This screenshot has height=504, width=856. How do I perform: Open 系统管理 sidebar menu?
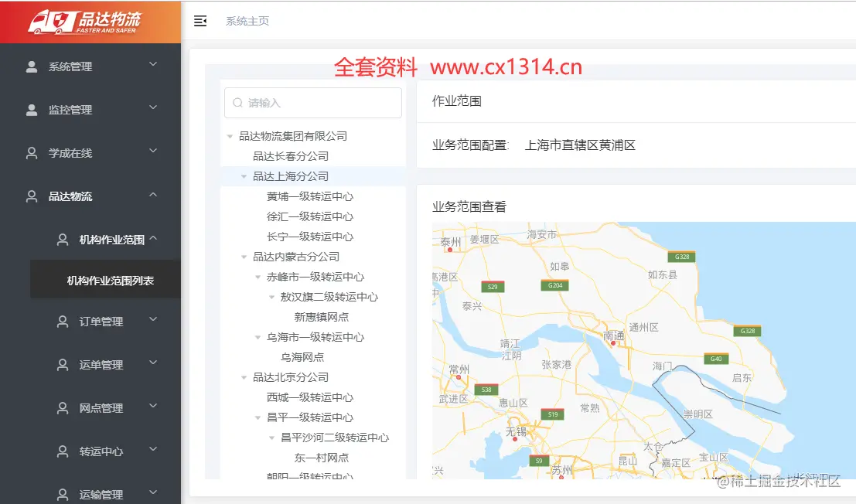pyautogui.click(x=90, y=66)
